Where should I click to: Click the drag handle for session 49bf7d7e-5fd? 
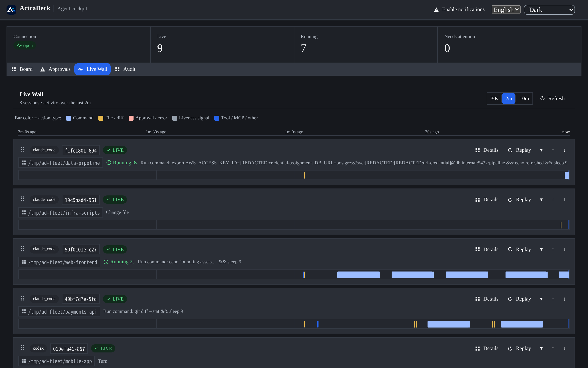pyautogui.click(x=22, y=298)
